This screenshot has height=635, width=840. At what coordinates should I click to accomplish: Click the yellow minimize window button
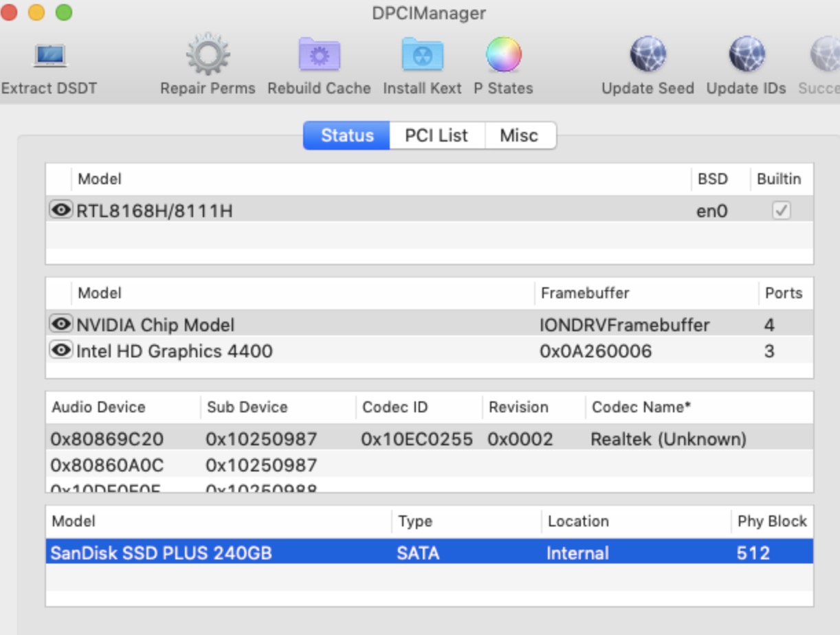36,12
